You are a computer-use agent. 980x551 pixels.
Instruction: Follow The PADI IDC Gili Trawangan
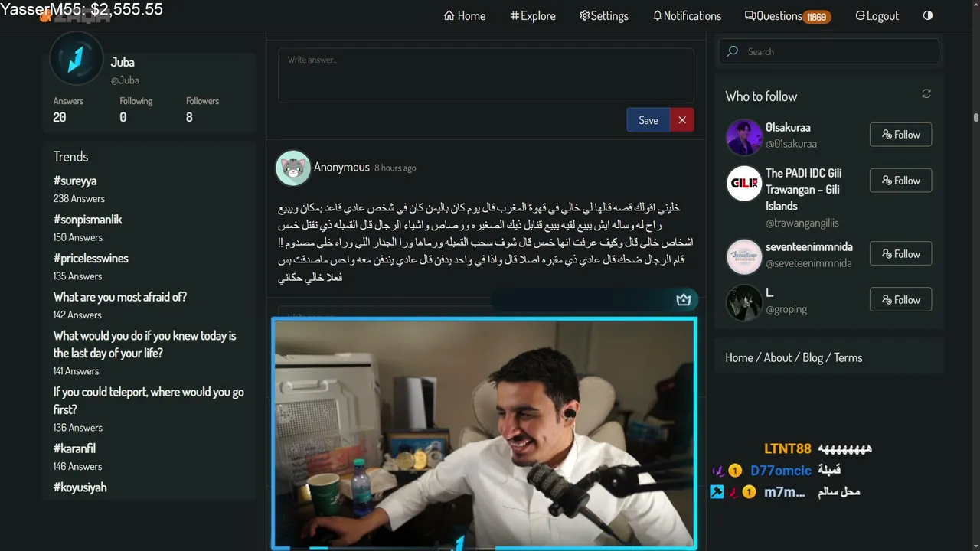[x=900, y=181]
